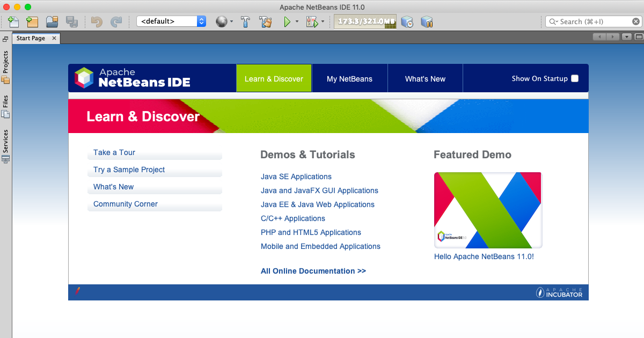
Task: Click the Open Project toolbar icon
Action: (52, 21)
